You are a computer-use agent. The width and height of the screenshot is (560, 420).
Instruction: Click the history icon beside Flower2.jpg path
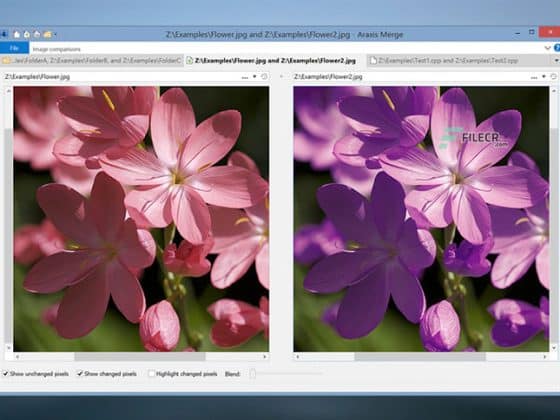553,77
